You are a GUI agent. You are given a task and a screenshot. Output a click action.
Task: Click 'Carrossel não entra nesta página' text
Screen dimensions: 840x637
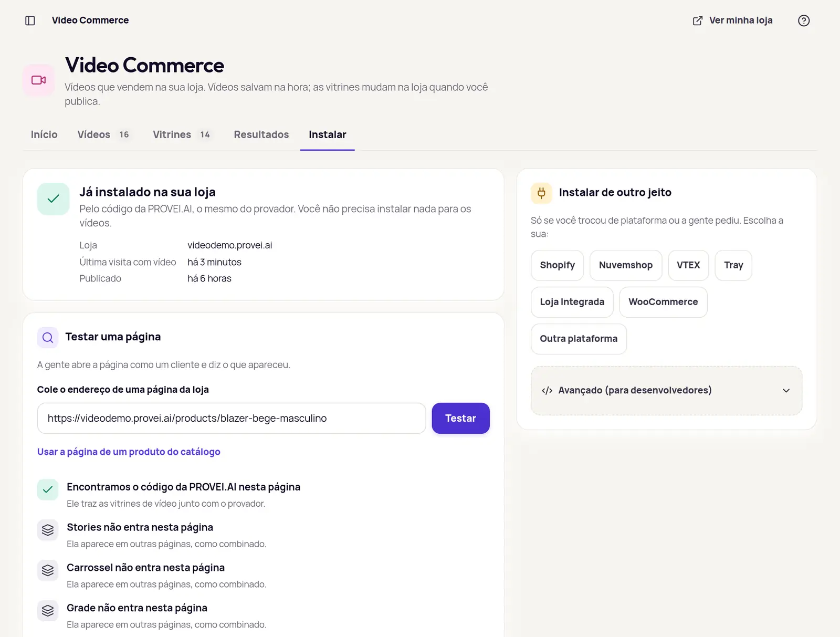(x=145, y=568)
